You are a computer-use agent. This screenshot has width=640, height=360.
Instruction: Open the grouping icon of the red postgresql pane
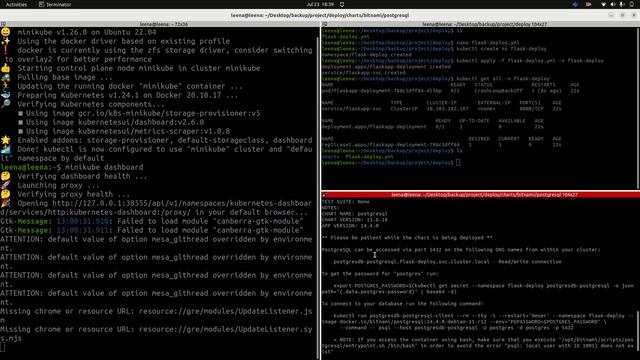325,195
